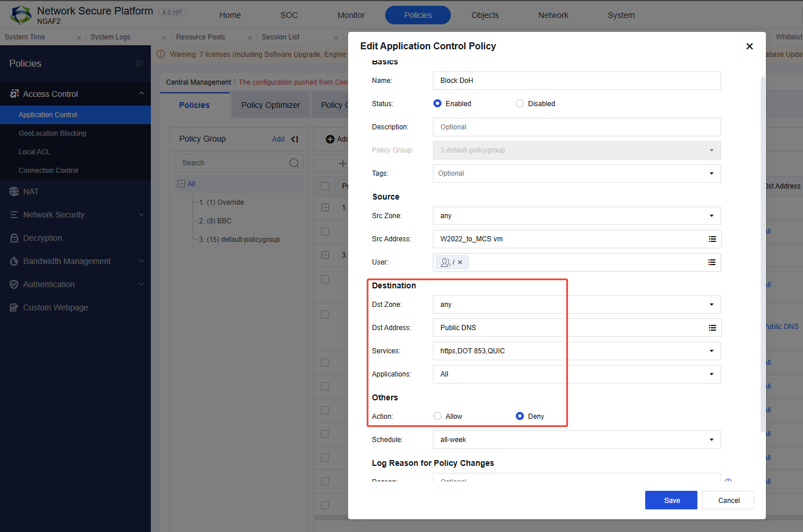Toggle the row 3 group collapse box
Screen dimensions: 803x532
point(325,255)
